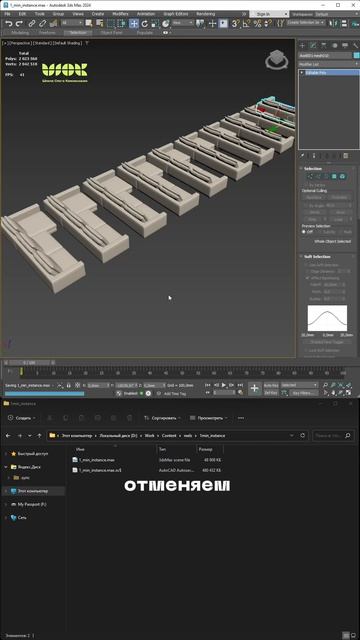360x640 pixels.
Task: Enable Use Soft Selection checkbox
Action: [307, 265]
